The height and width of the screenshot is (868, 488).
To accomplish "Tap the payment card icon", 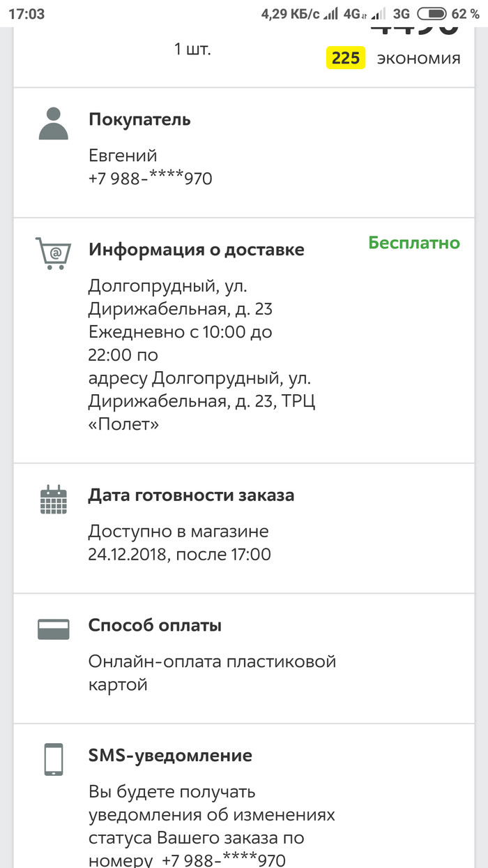I will (x=53, y=629).
